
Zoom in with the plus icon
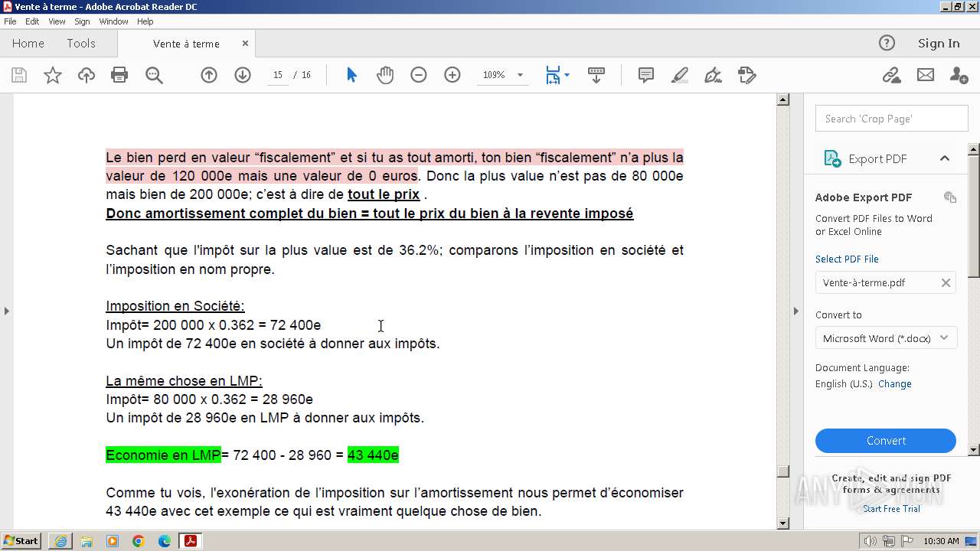[x=452, y=75]
